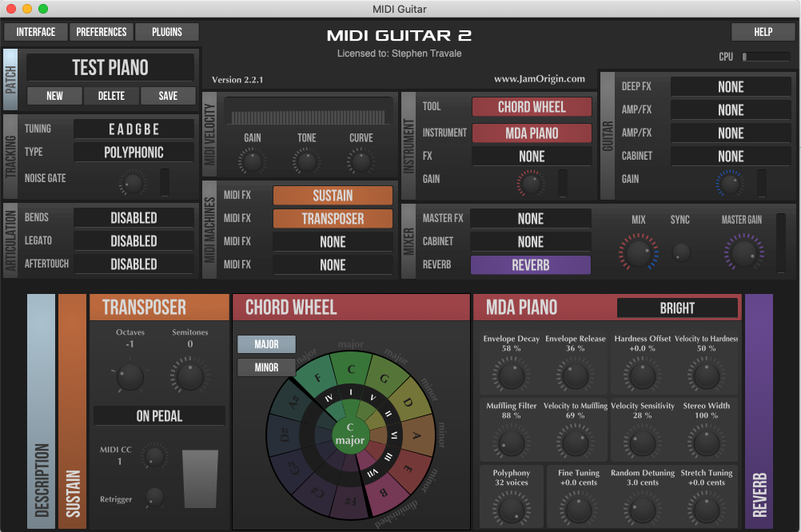Screen dimensions: 801x532
Task: Adjust the Velocity to Muffling knob
Action: tap(576, 443)
